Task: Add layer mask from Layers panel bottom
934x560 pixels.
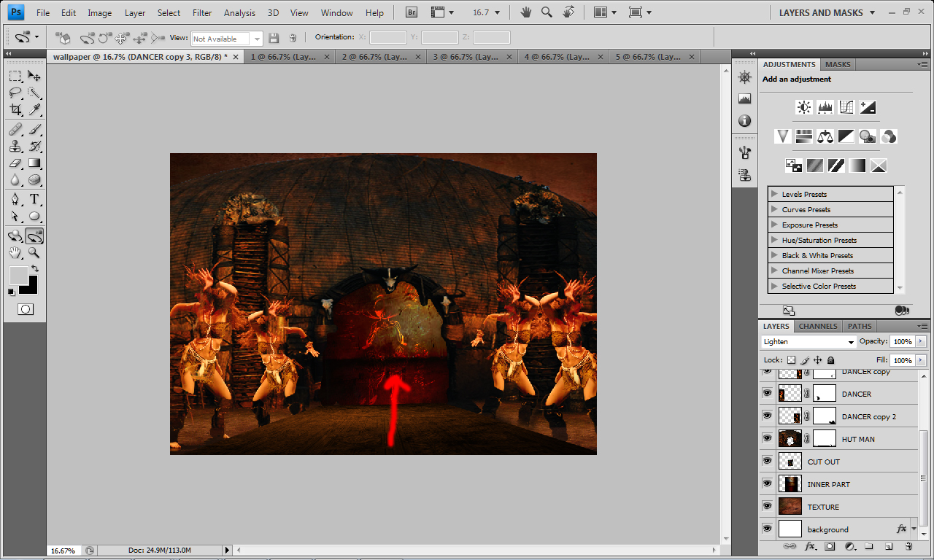Action: [x=830, y=546]
